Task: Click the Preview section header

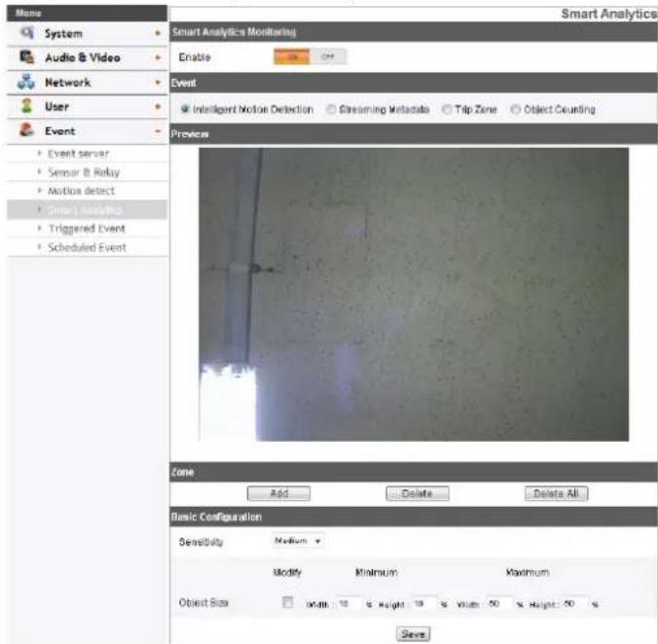Action: click(x=414, y=133)
